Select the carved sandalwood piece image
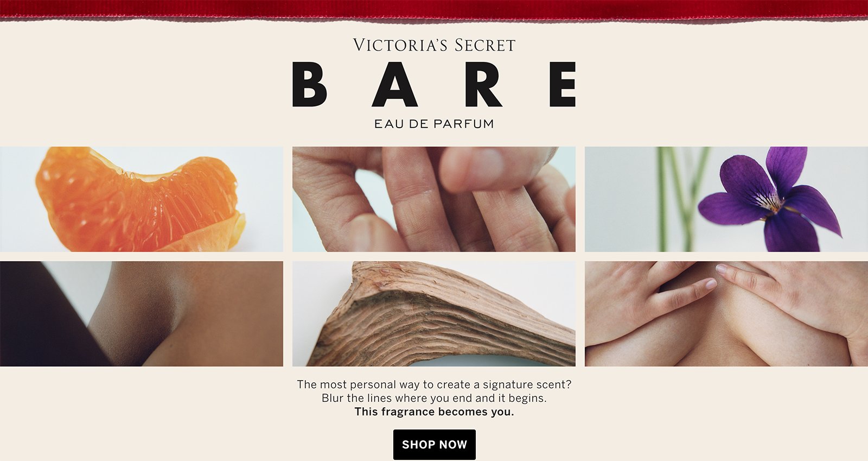The width and height of the screenshot is (868, 461). pos(434,314)
